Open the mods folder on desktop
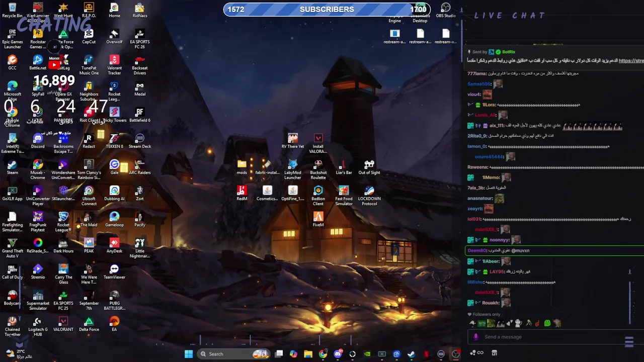The width and height of the screenshot is (644, 362). [242, 167]
